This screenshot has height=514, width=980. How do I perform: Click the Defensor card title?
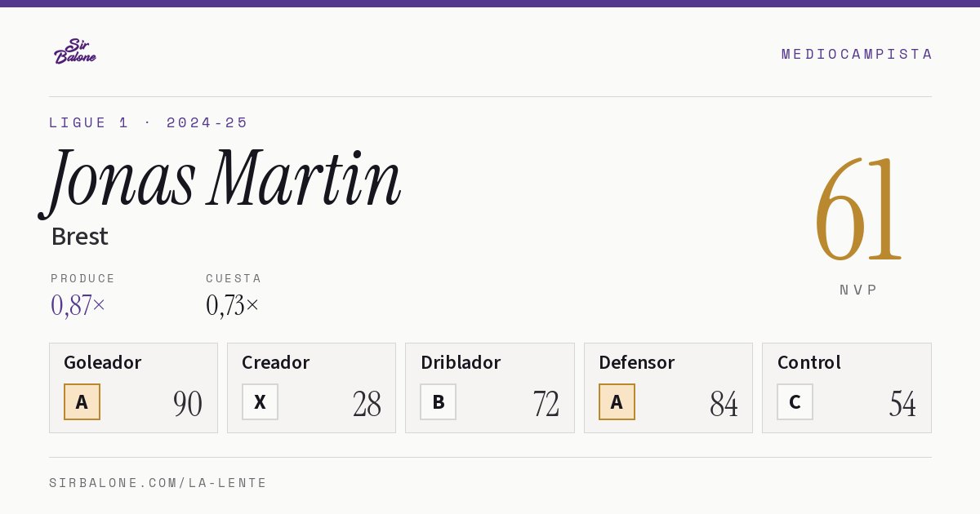click(x=637, y=362)
